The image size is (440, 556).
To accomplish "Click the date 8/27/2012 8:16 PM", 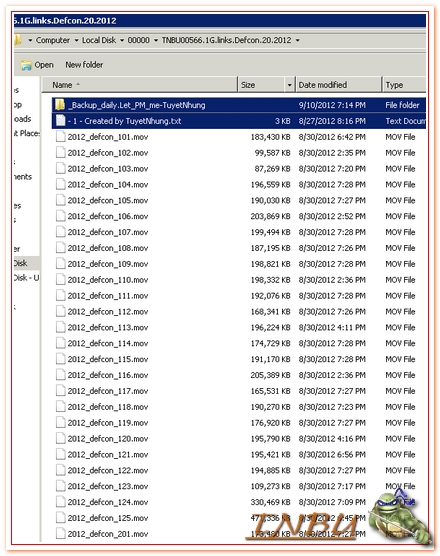I will point(332,121).
